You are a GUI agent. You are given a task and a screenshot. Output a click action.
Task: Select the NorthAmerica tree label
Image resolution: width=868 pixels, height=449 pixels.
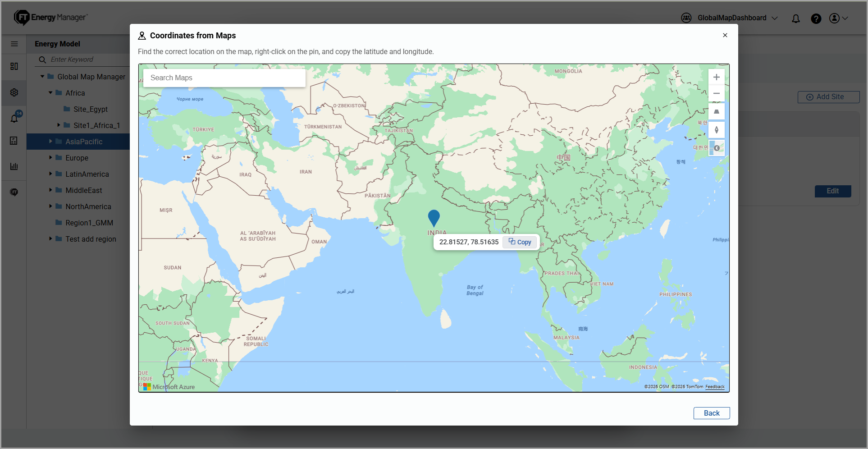88,206
